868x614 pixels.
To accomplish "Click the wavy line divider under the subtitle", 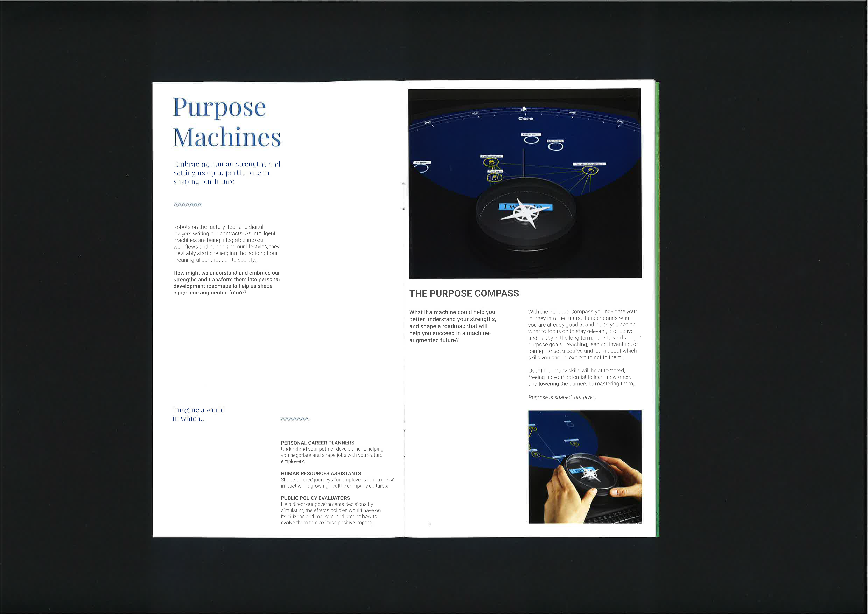I will tap(187, 205).
